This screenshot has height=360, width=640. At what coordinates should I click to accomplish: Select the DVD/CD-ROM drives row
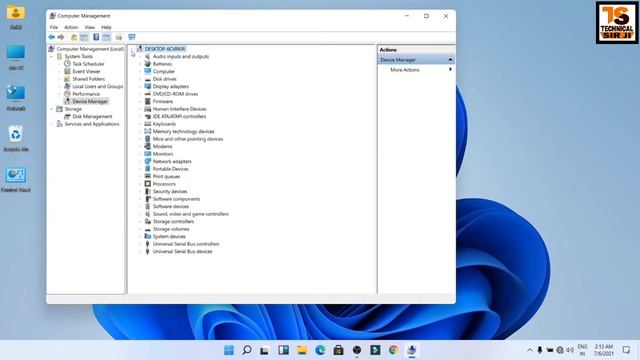point(176,94)
